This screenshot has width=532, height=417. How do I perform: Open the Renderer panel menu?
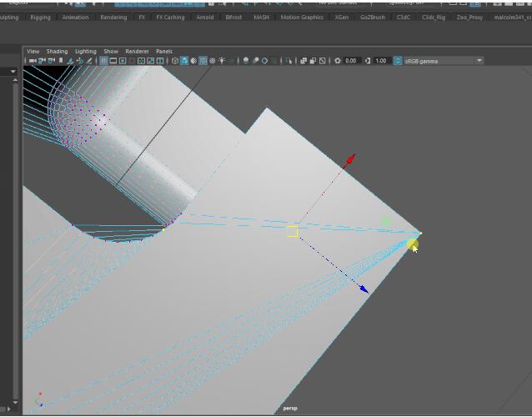click(x=137, y=52)
